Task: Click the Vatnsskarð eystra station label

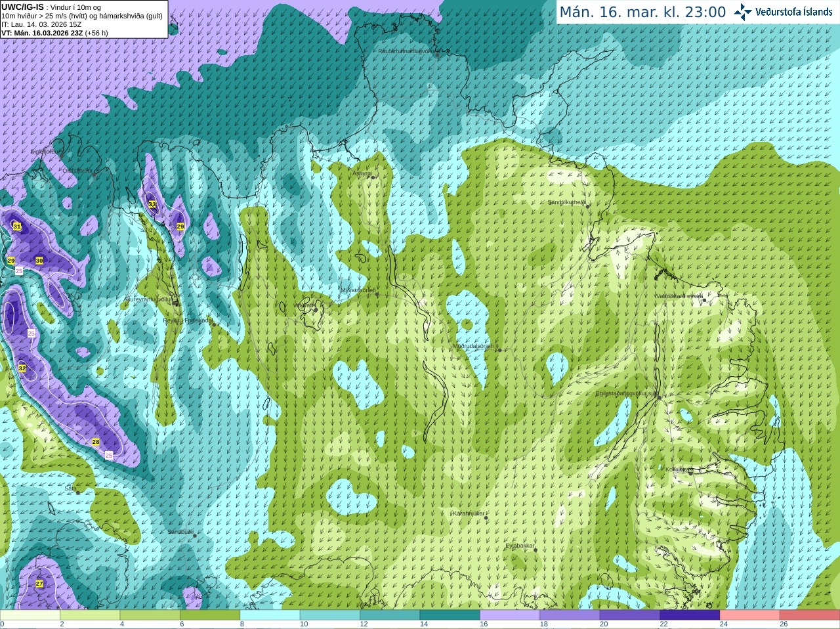Action: [679, 296]
